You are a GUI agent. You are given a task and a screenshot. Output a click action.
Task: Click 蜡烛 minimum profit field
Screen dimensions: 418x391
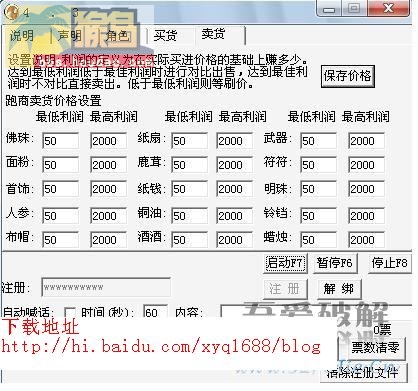pos(318,240)
